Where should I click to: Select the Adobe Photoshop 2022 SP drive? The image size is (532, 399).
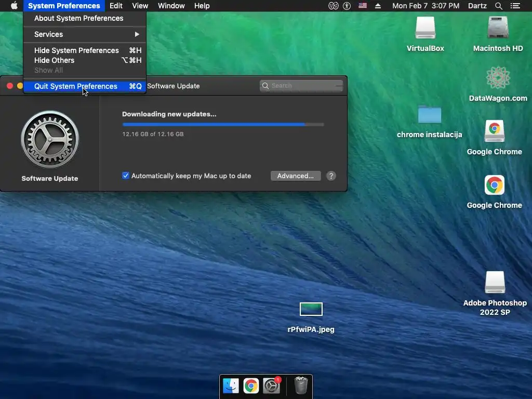click(495, 283)
